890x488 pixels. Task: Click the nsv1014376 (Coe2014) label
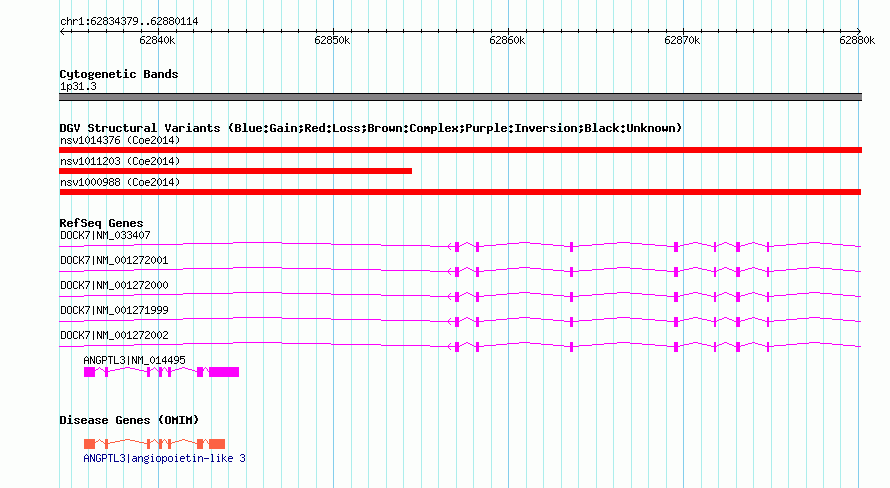(x=120, y=140)
